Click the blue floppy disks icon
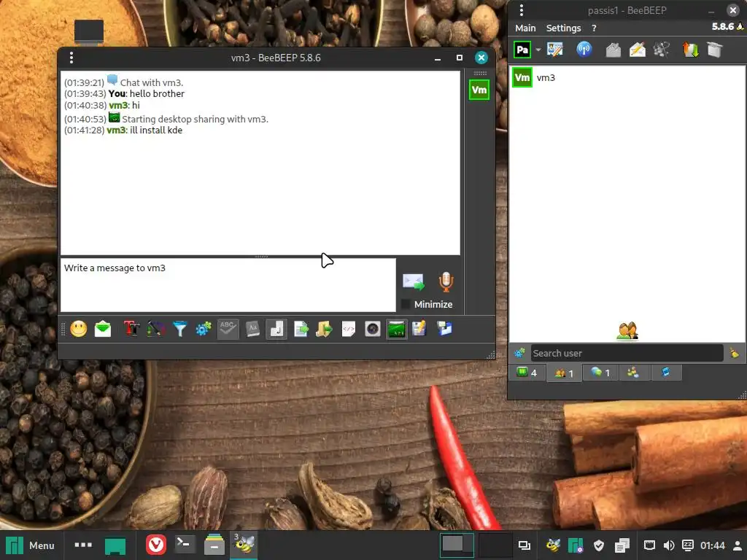Image resolution: width=747 pixels, height=560 pixels. (444, 329)
